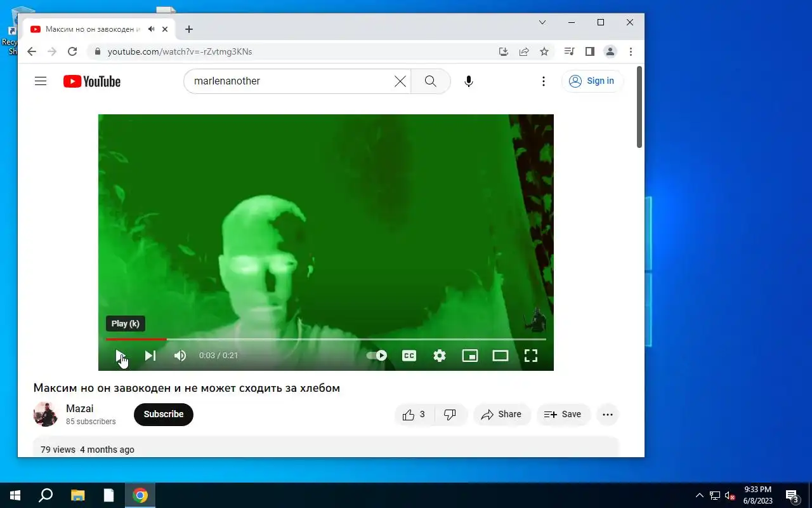Click the red video progress bar

[325, 339]
